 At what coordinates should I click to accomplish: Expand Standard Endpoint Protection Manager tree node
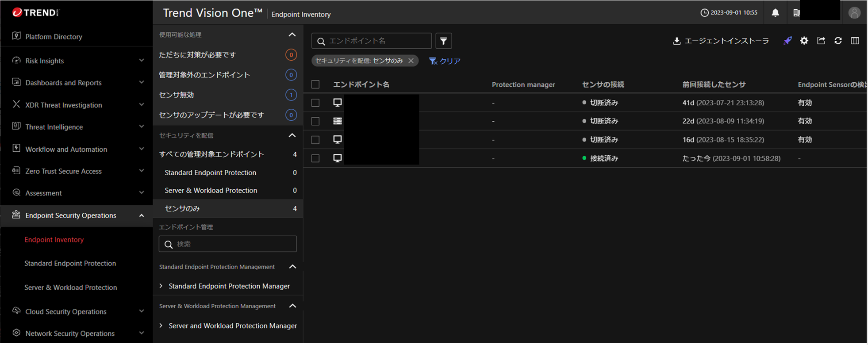tap(161, 286)
